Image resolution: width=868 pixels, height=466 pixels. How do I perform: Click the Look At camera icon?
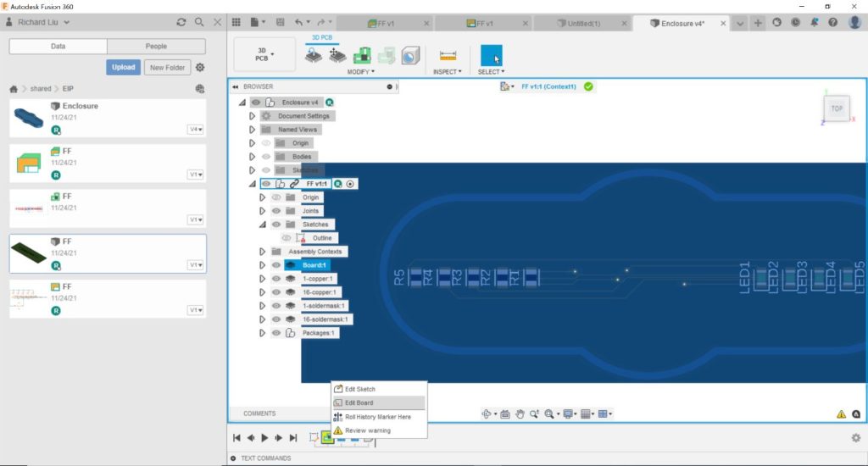click(505, 414)
